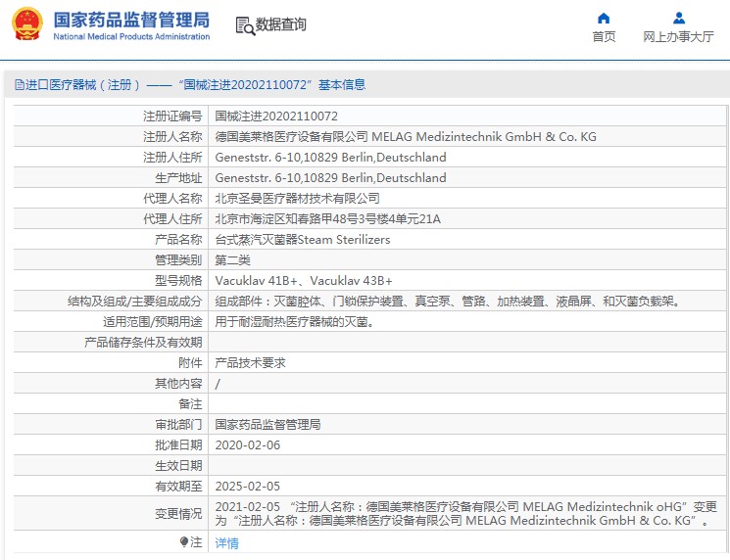The height and width of the screenshot is (560, 730).
Task: Select the 用于耐湿耐热医疗器械的灭菌 text
Action: pyautogui.click(x=294, y=322)
